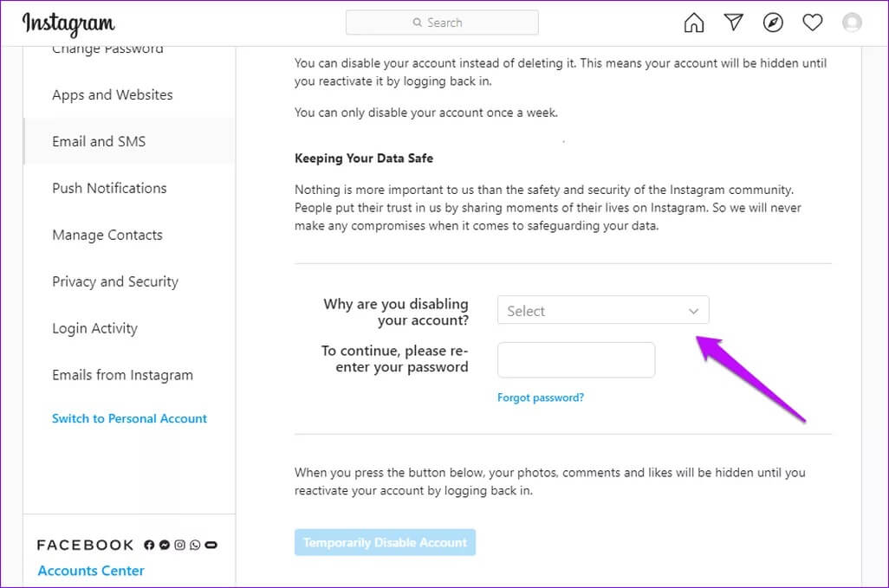Open the Instagram home feed icon

[x=693, y=23]
